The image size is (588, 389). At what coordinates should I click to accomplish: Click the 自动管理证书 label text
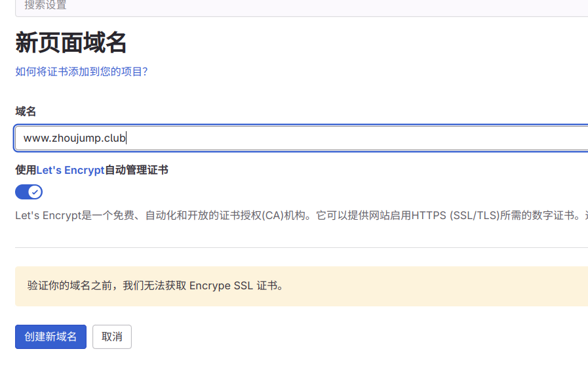tap(136, 170)
